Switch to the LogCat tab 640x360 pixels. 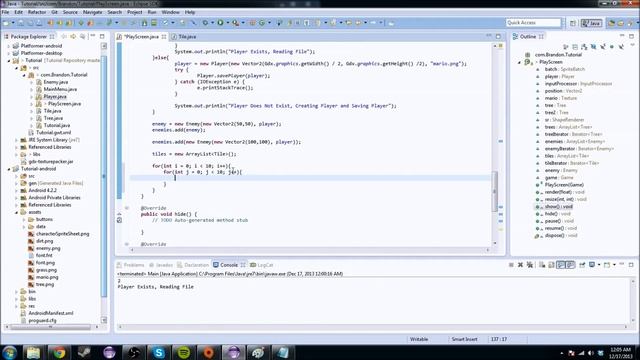coord(261,265)
